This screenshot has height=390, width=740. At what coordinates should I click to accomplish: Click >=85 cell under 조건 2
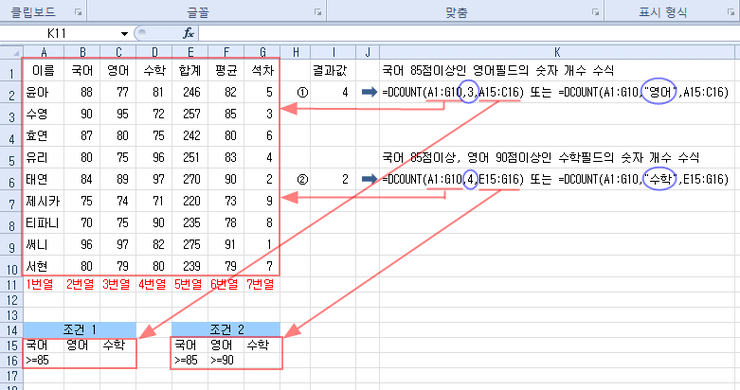click(x=190, y=360)
